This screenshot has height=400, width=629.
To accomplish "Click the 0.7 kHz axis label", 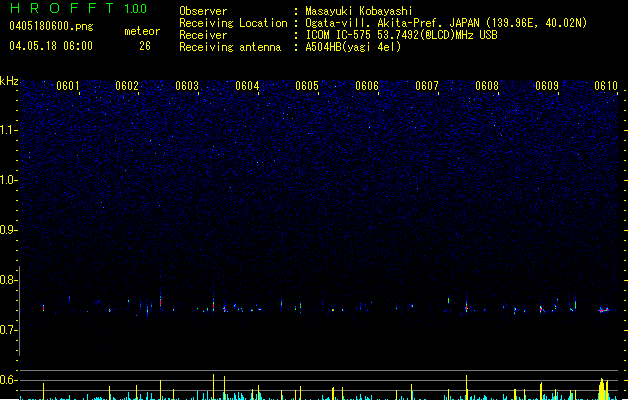I will coord(9,330).
